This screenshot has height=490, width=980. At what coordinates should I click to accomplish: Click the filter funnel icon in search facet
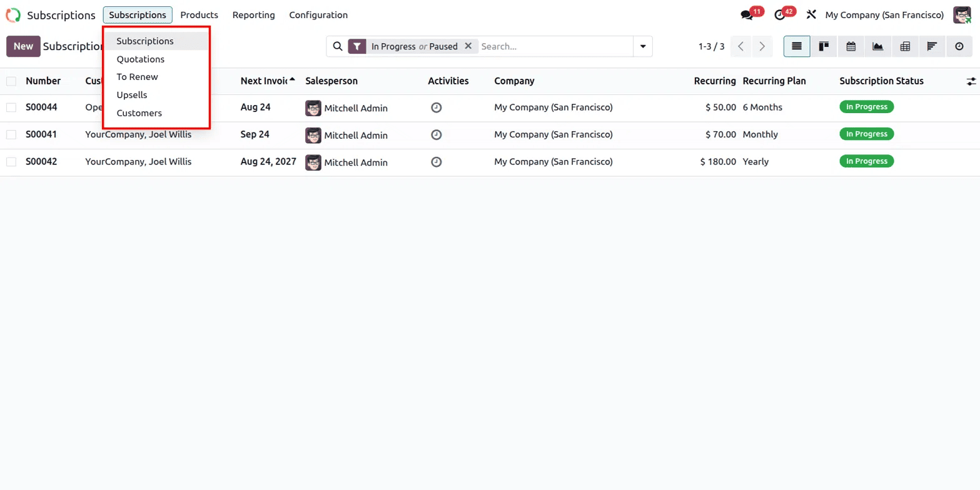coord(356,46)
